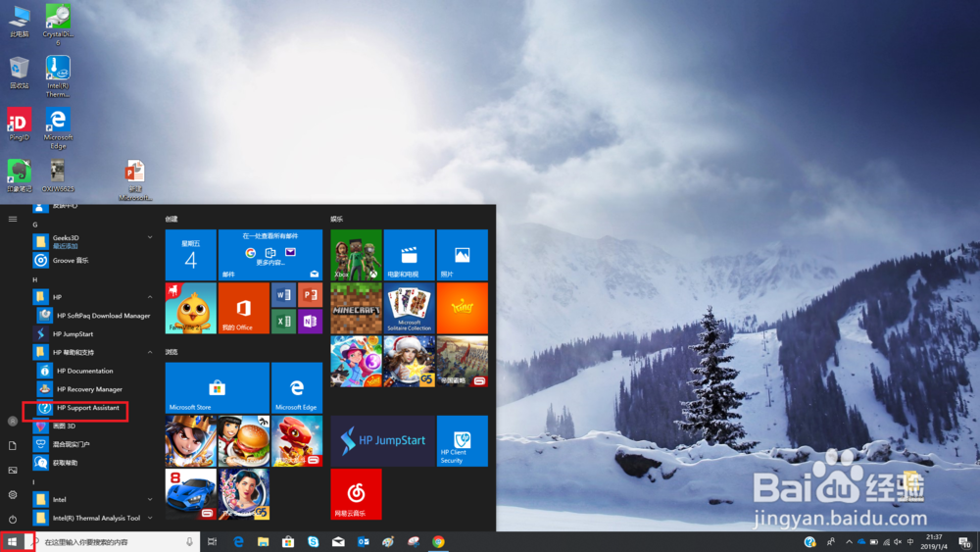Image resolution: width=980 pixels, height=552 pixels.
Task: Open the Asphalt 8 racing tile
Action: pos(191,494)
